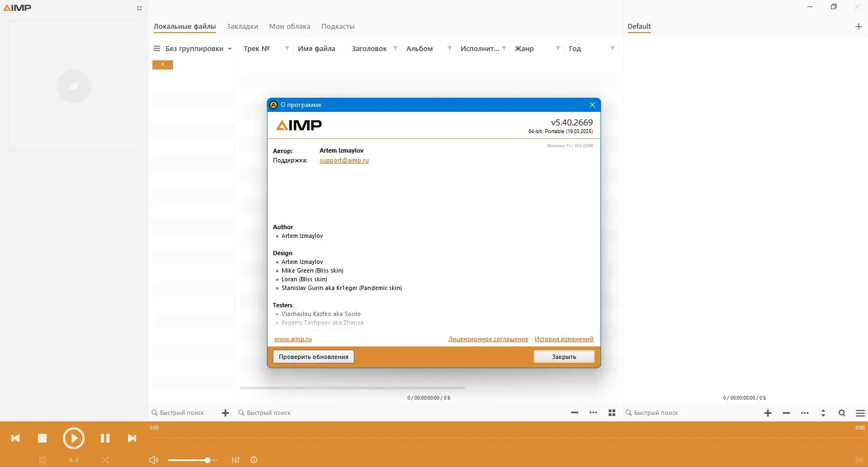
Task: Expand the Без группировки grouping dropdown
Action: tap(229, 49)
